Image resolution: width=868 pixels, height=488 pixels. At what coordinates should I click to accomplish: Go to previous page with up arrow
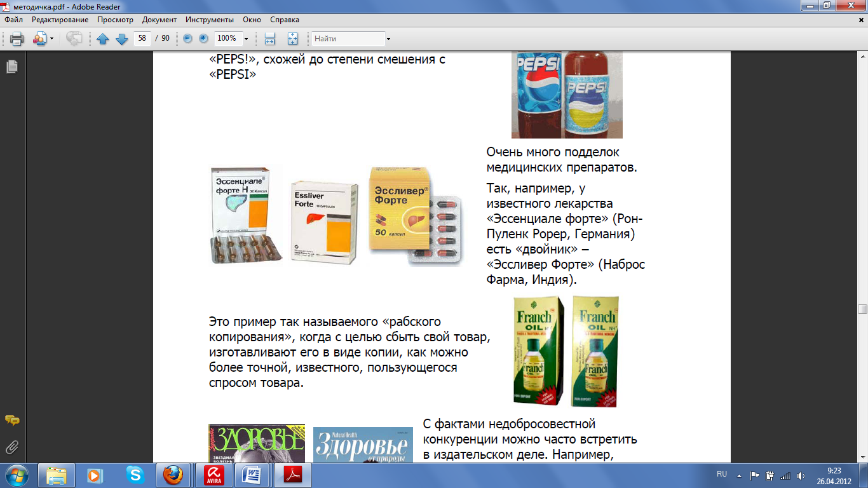(x=103, y=39)
